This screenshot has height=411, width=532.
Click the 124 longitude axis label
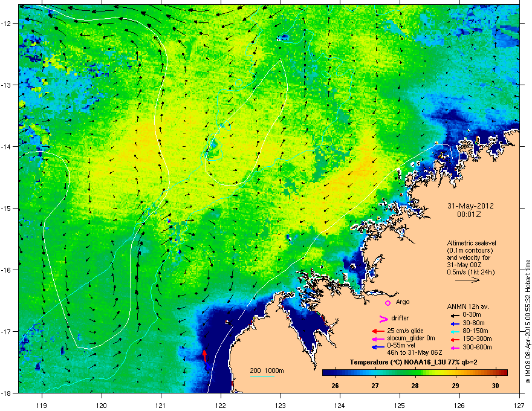coord(340,405)
